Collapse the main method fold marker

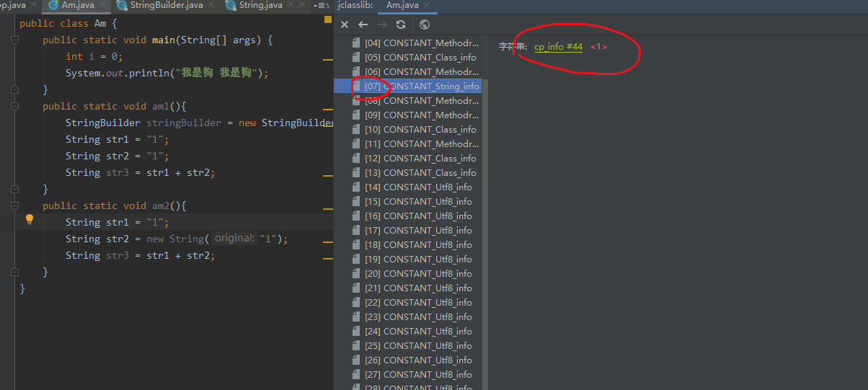point(14,40)
